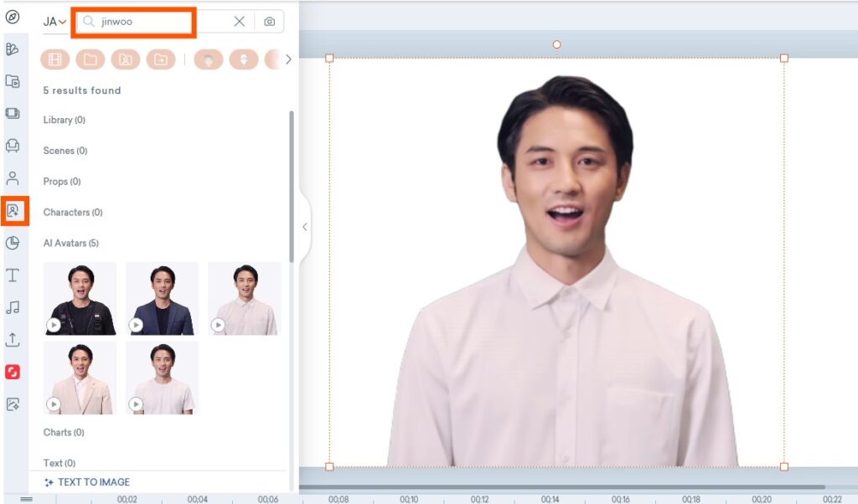
Task: Select the navy blazer avatar thumbnail
Action: [162, 299]
